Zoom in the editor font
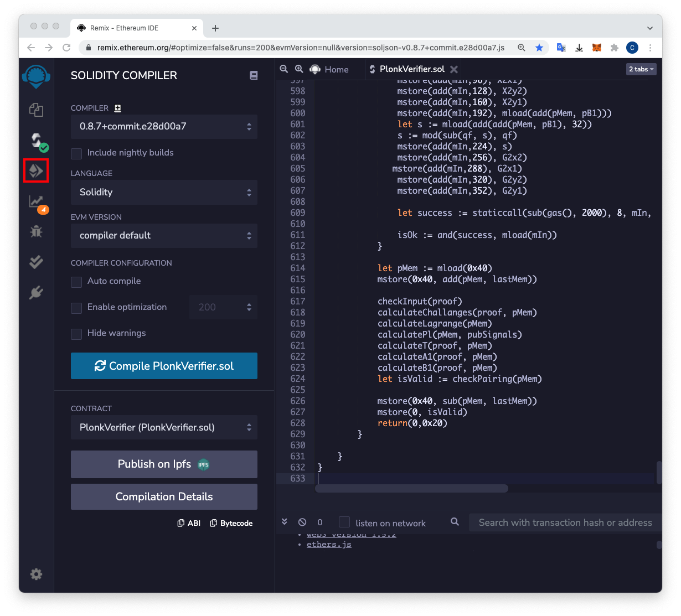 pos(299,69)
